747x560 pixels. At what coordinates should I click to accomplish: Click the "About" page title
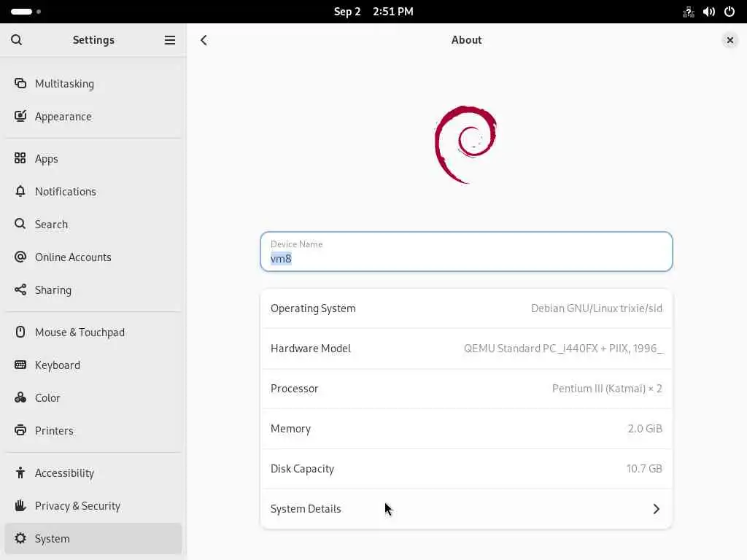tap(466, 40)
